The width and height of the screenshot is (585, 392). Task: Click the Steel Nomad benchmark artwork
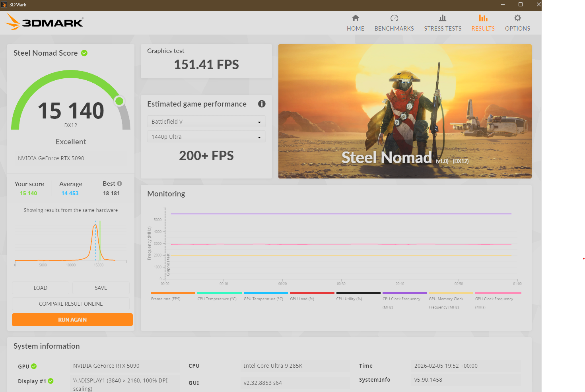405,111
